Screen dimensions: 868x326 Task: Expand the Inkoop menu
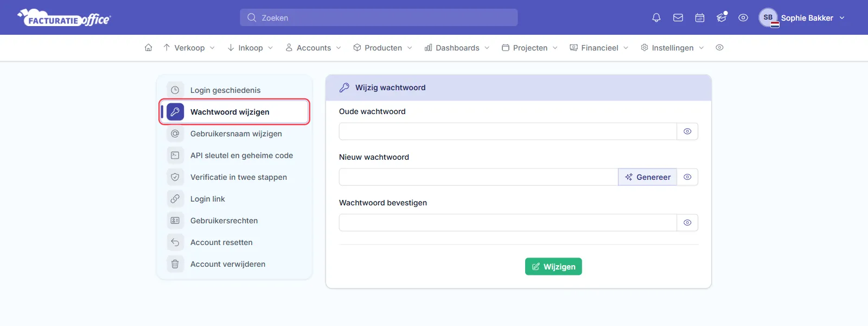click(x=250, y=48)
